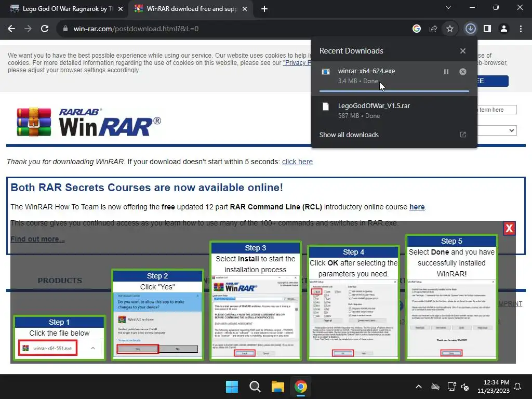The image size is (532, 399).
Task: Click the Step 3 Install thumbnail
Action: tap(256, 300)
